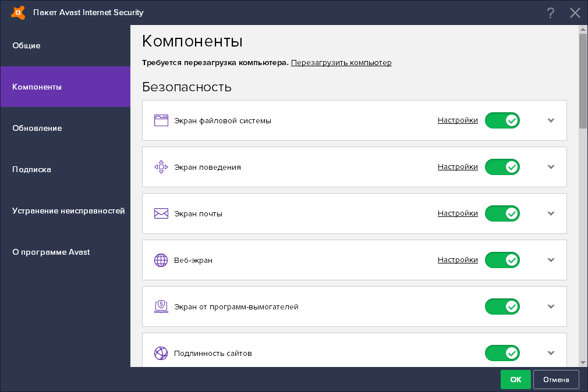Open the Общие section

(x=65, y=45)
